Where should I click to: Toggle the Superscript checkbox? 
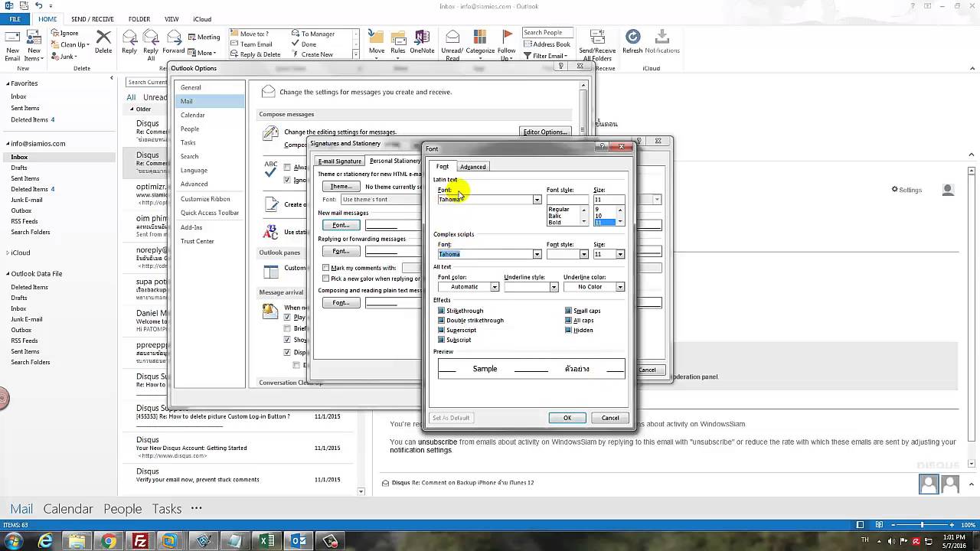pyautogui.click(x=441, y=330)
